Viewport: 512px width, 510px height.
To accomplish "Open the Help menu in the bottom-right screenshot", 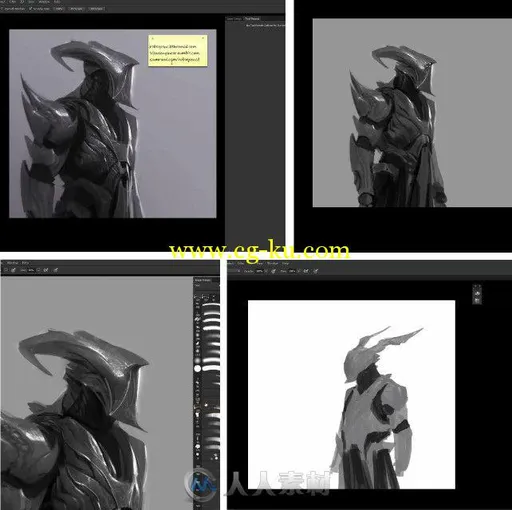I will pos(285,263).
